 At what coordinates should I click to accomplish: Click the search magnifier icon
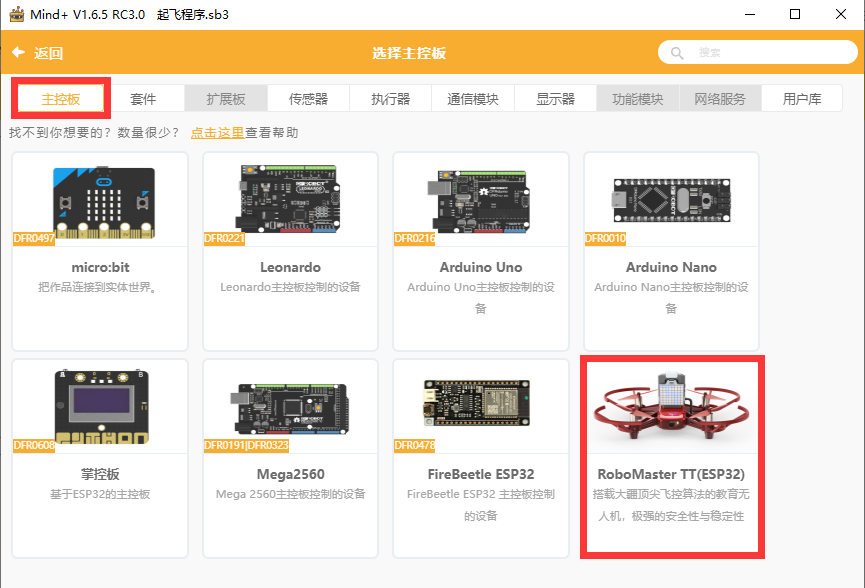[x=677, y=53]
